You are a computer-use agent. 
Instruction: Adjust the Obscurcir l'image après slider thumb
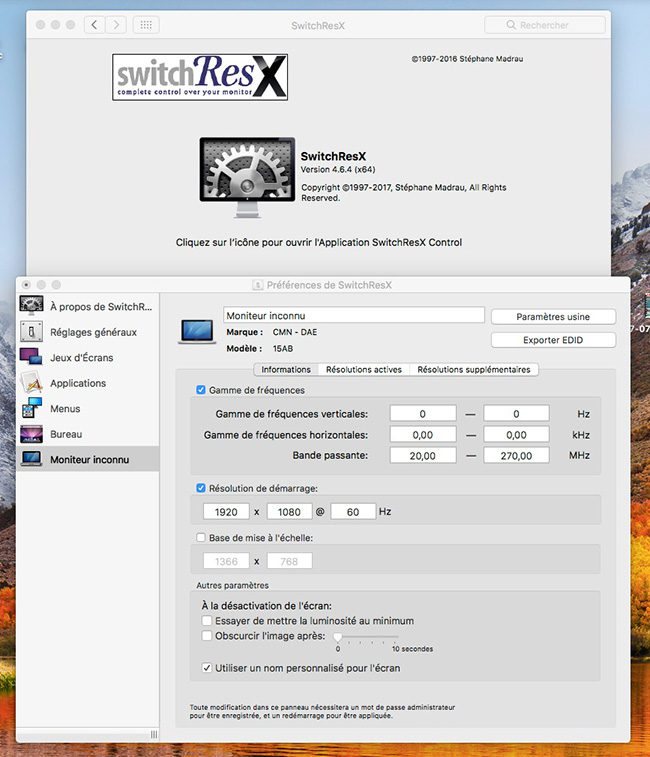coord(338,638)
